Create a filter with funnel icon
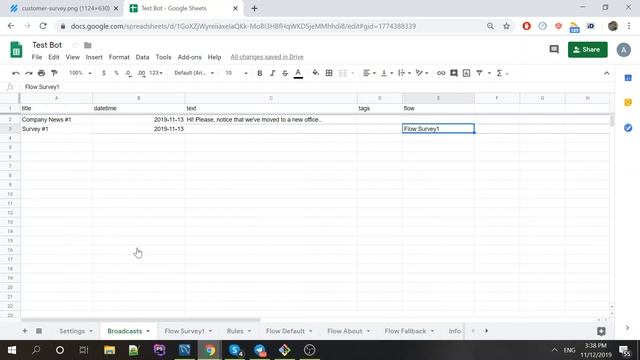This screenshot has width=640, height=360. click(479, 73)
